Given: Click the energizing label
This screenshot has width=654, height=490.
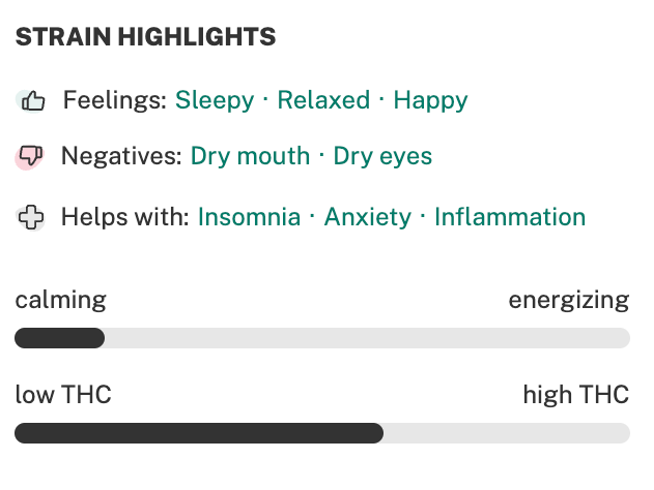Looking at the screenshot, I should point(569,300).
